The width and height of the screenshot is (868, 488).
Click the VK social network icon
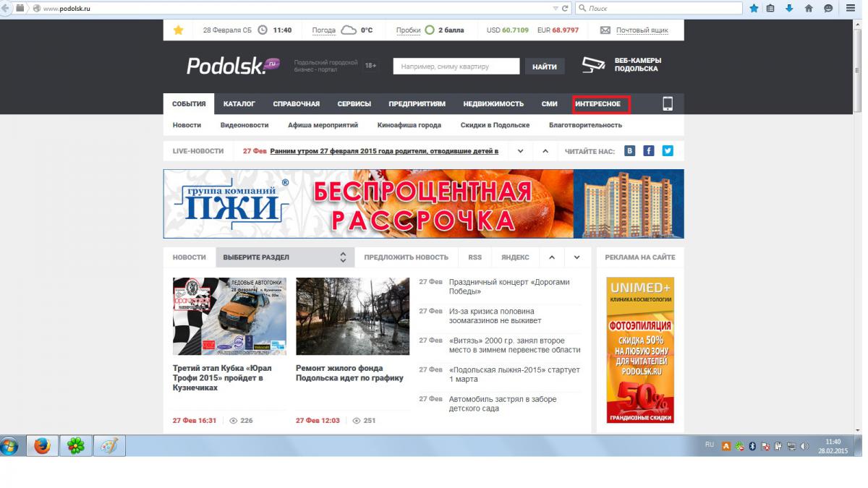[630, 151]
